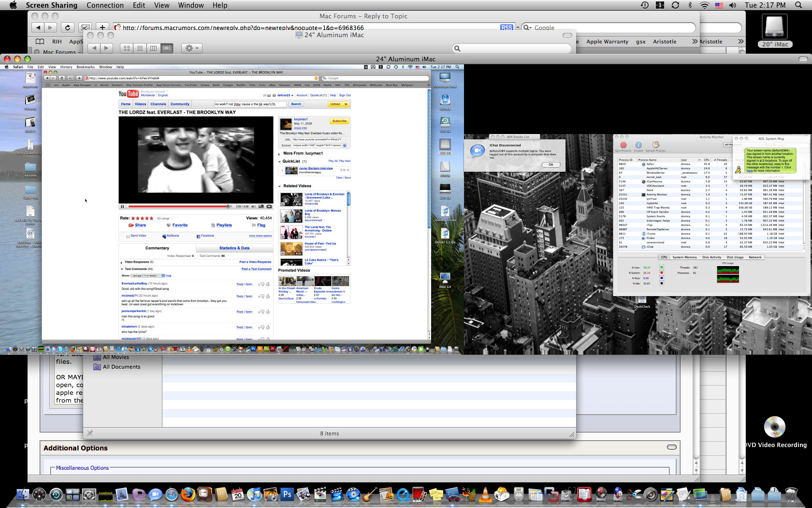This screenshot has width=812, height=508.
Task: Click the OK button in iChat alert
Action: [x=551, y=164]
